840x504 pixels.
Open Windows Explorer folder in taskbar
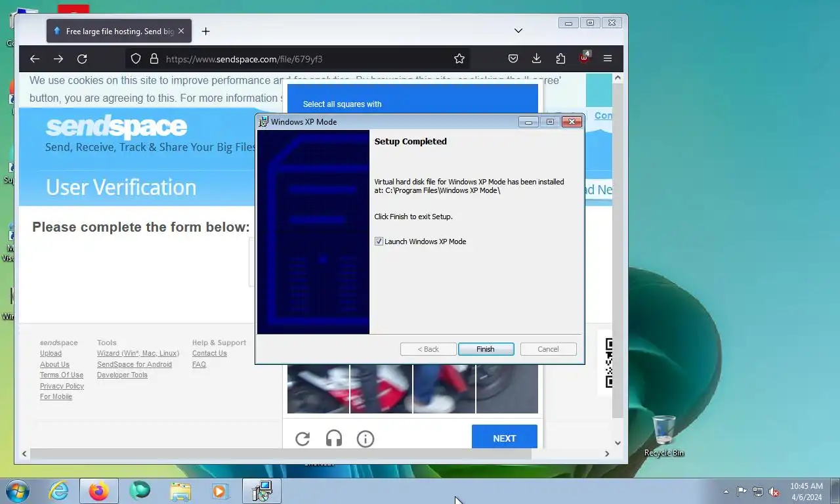point(180,491)
